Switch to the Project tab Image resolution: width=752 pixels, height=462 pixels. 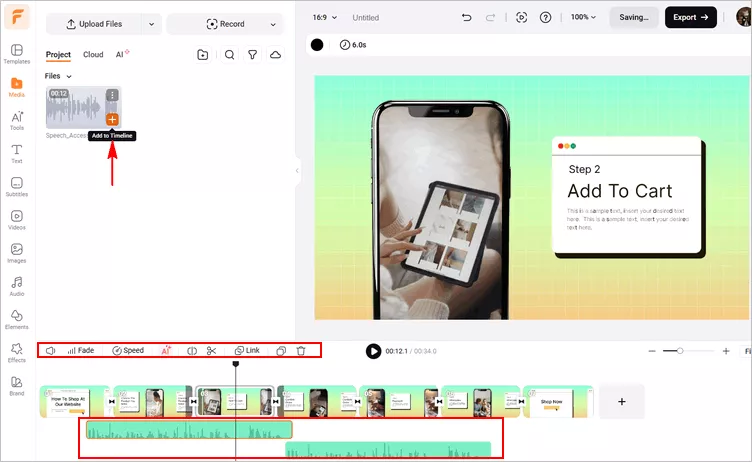click(58, 55)
